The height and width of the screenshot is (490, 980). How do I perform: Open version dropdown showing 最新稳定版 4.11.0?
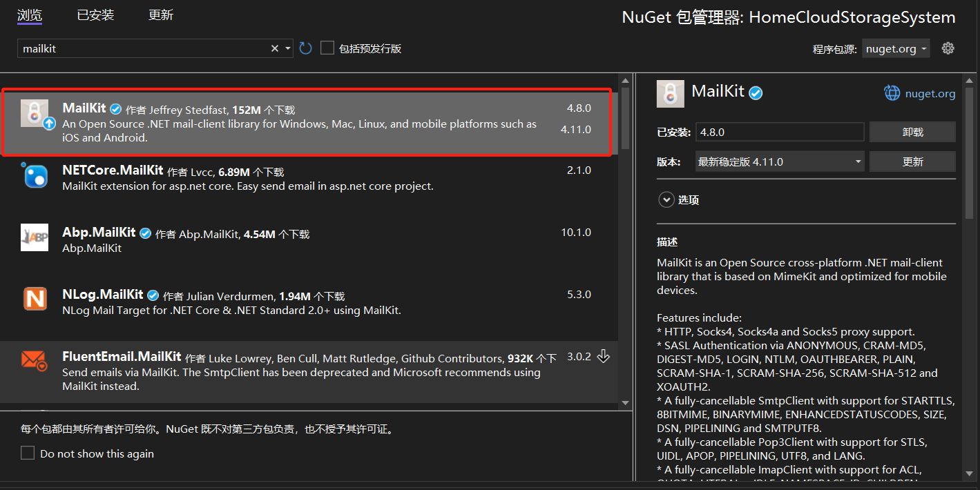pos(778,161)
